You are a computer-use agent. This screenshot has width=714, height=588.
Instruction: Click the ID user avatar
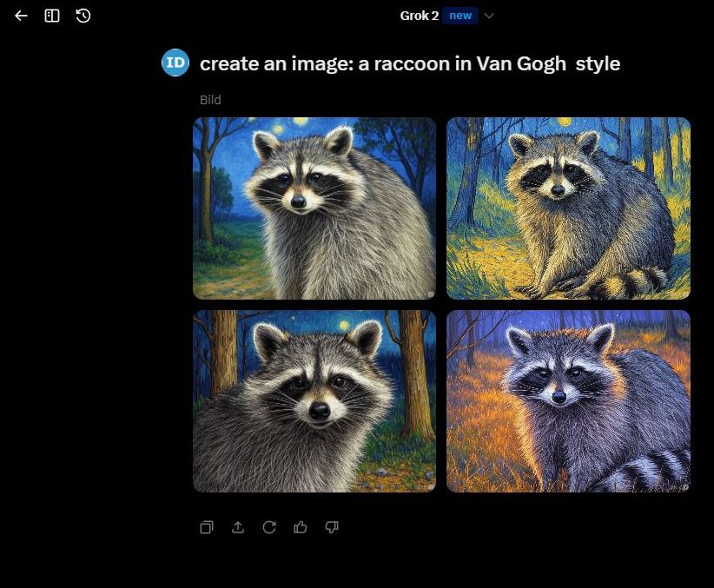pos(175,63)
